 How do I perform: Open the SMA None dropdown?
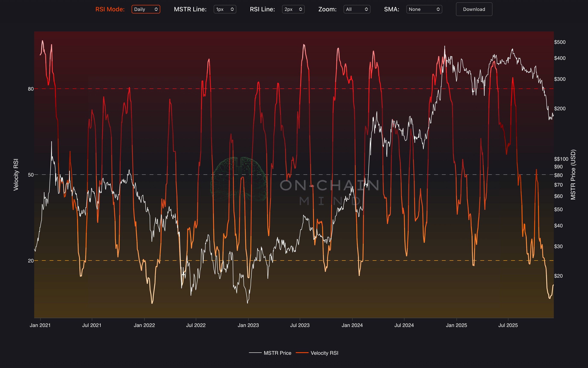point(424,9)
